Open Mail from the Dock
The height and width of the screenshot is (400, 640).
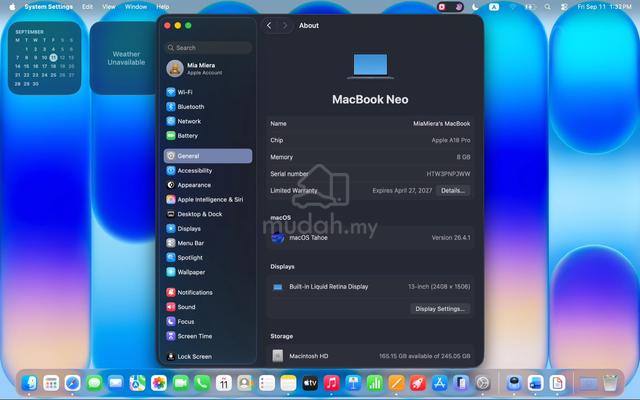(x=116, y=383)
